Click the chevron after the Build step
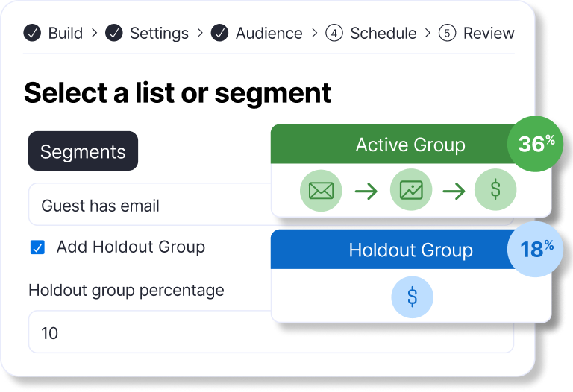Image resolution: width=573 pixels, height=392 pixels. tap(94, 34)
